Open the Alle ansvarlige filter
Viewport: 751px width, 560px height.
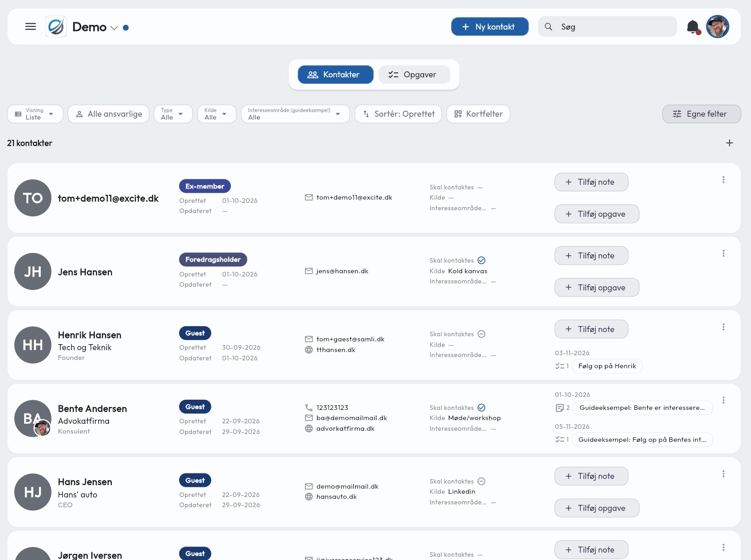point(108,114)
